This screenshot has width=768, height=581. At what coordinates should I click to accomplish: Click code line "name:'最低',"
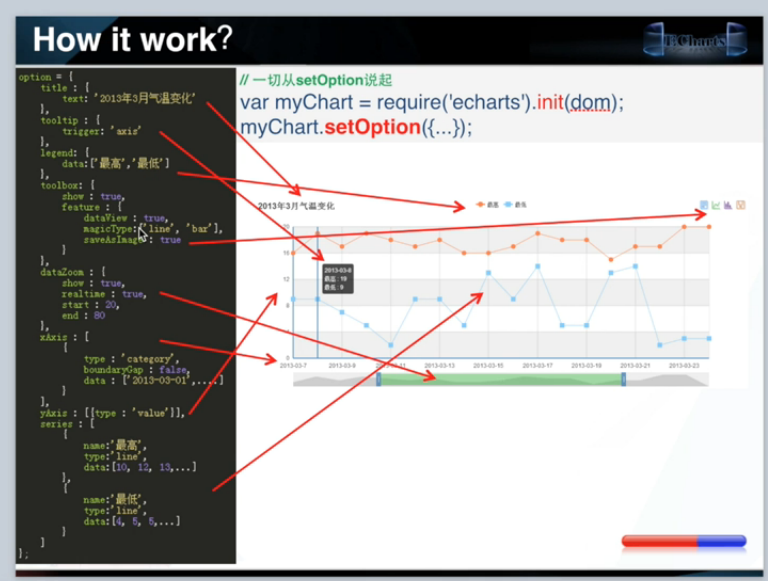pos(115,500)
